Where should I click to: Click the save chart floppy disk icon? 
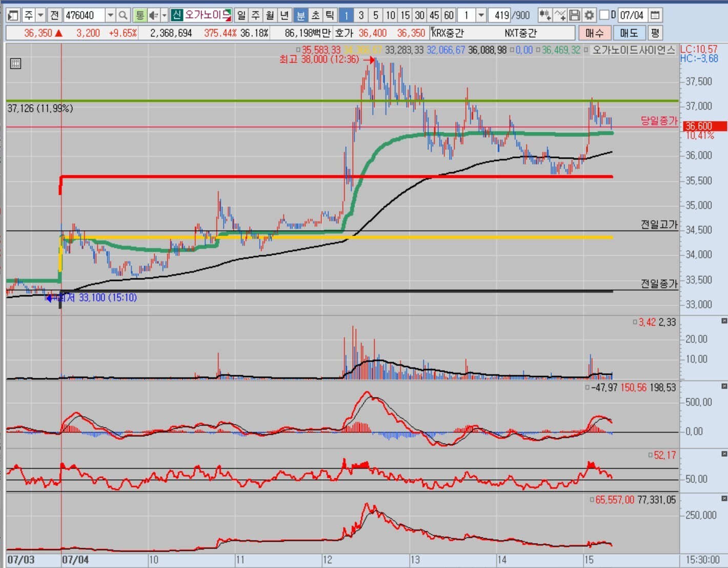[575, 15]
